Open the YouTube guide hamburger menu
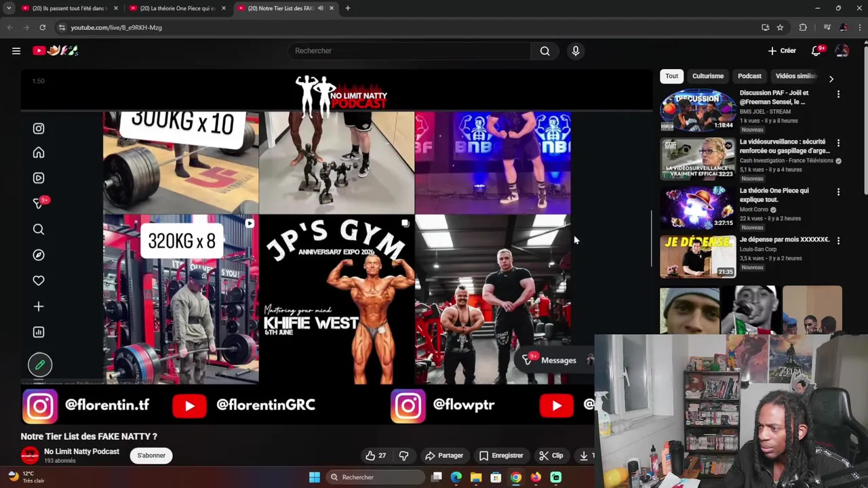868x488 pixels. [x=16, y=51]
